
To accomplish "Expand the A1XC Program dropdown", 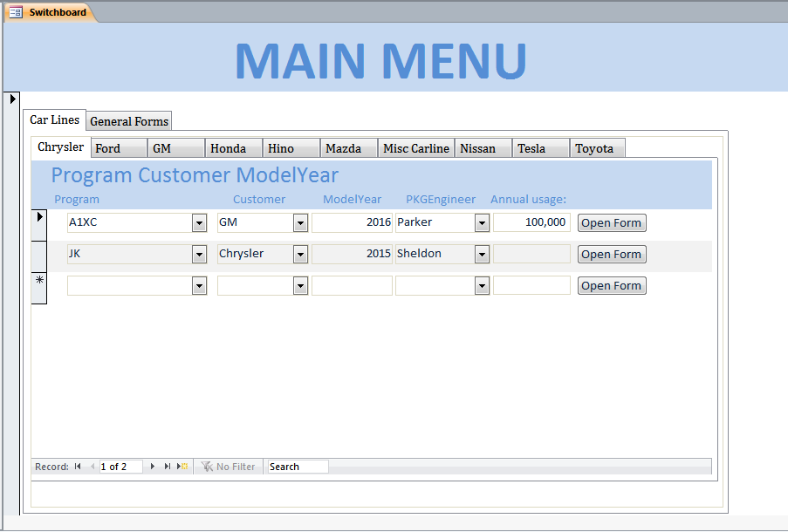I will [x=199, y=223].
